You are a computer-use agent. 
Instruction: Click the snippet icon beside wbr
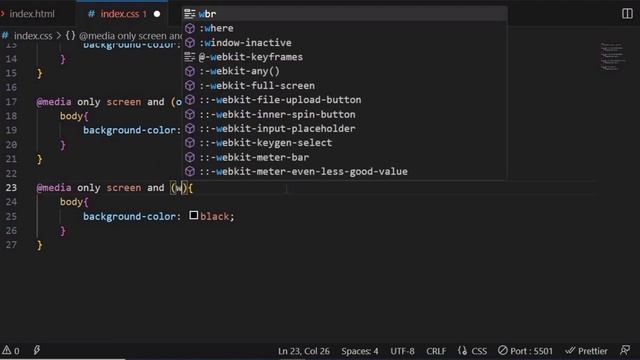tap(190, 14)
